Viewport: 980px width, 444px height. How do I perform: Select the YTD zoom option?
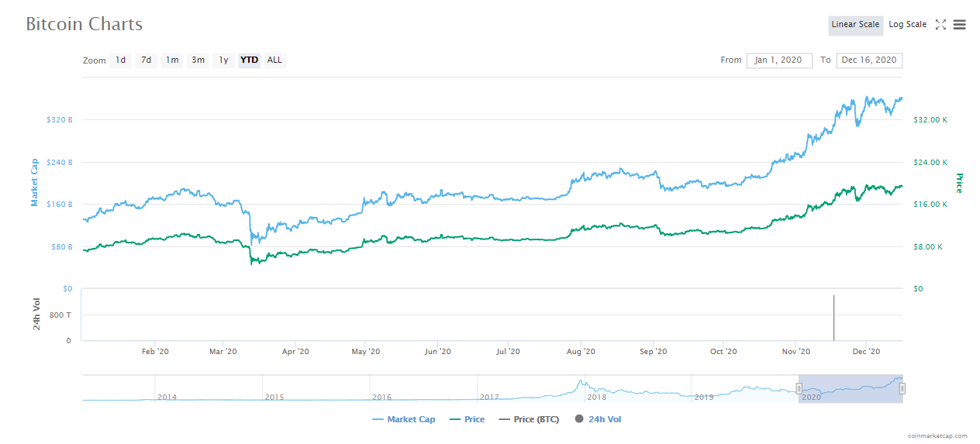249,60
